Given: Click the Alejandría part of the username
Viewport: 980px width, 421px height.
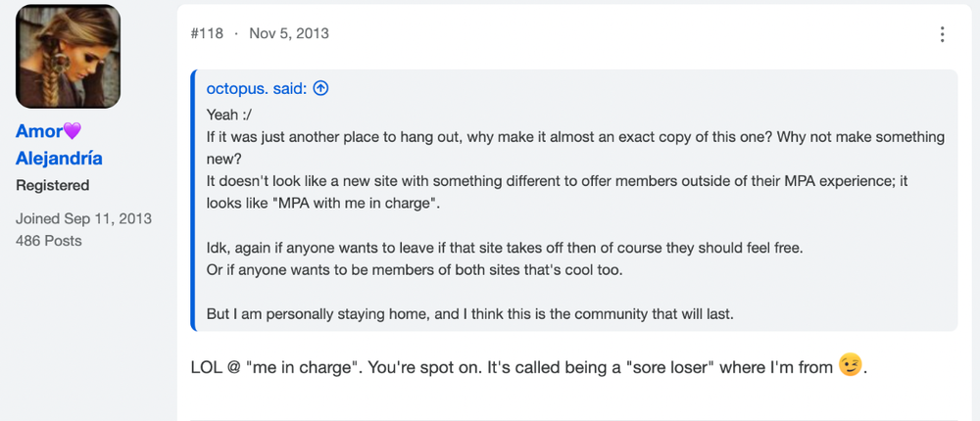Looking at the screenshot, I should 59,159.
